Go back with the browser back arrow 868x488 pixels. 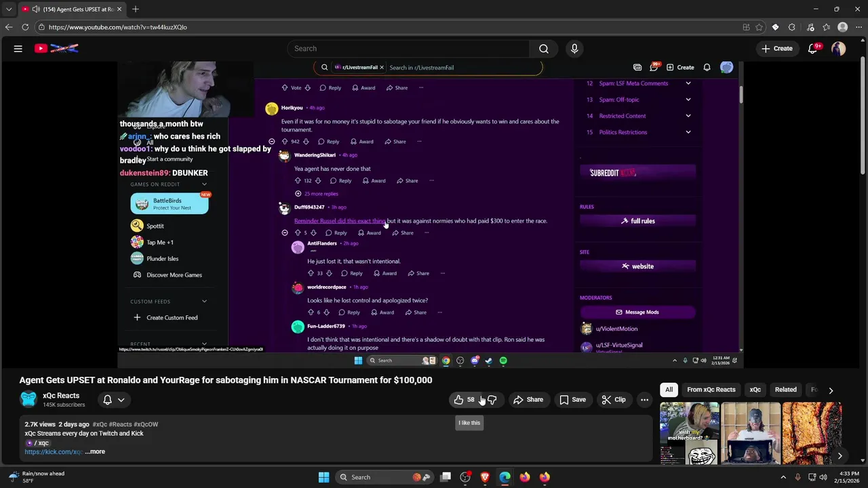9,27
